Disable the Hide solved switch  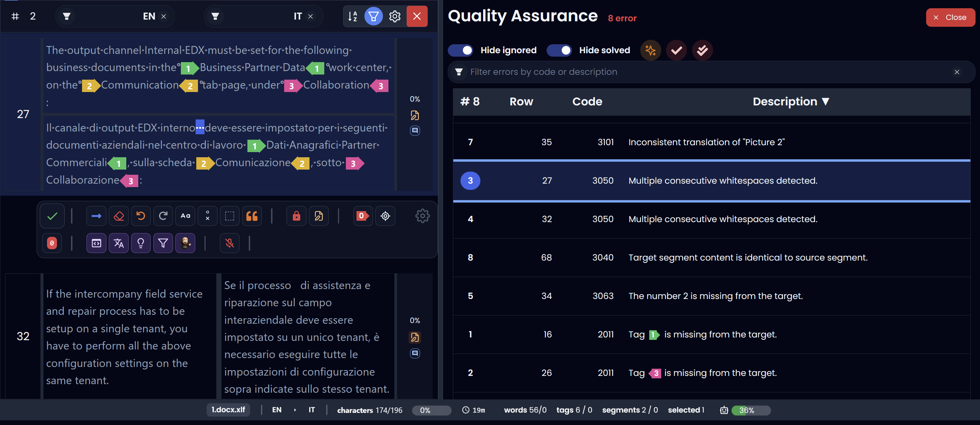coord(559,50)
